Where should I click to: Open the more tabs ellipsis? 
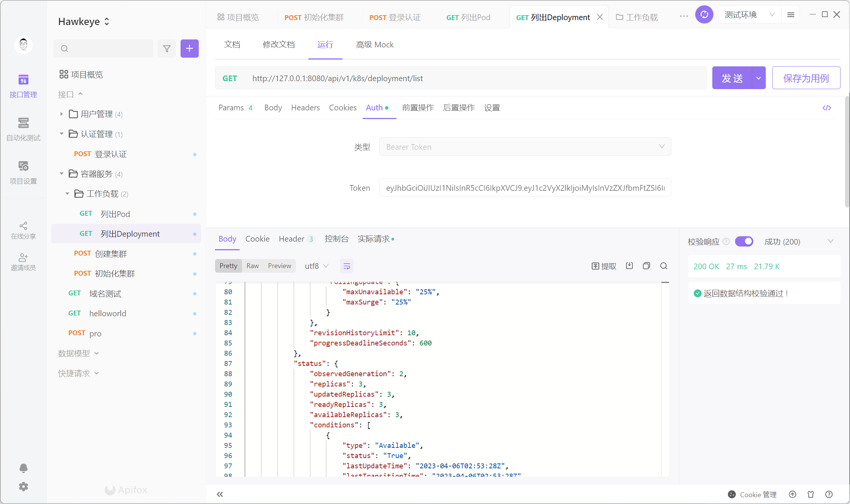[684, 16]
